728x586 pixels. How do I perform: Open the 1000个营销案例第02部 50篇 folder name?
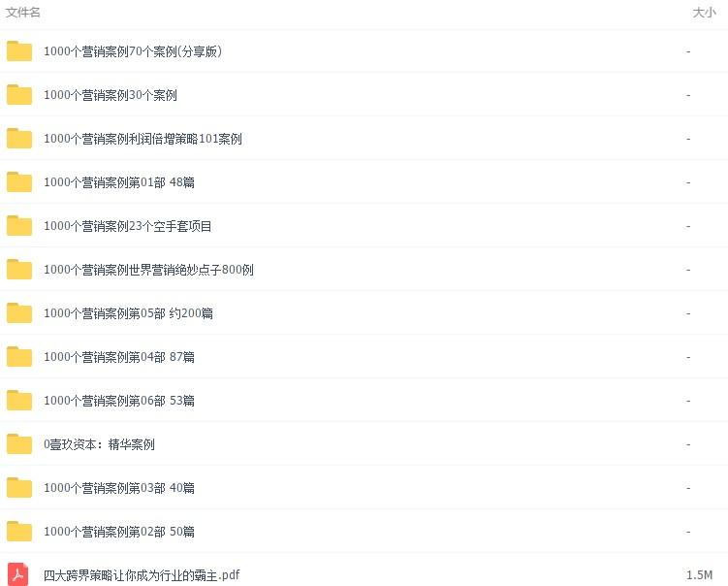tap(119, 532)
